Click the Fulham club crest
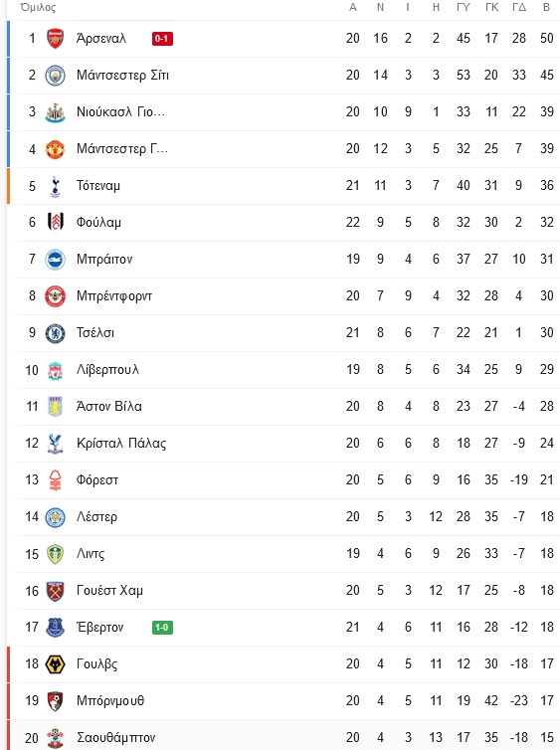The height and width of the screenshot is (750, 560). click(55, 223)
